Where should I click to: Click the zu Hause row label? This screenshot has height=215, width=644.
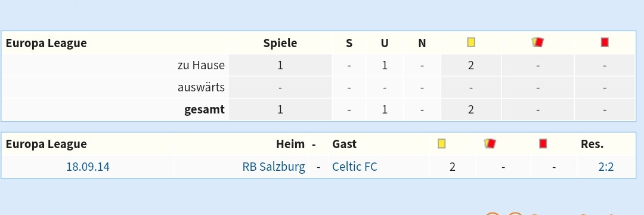202,65
